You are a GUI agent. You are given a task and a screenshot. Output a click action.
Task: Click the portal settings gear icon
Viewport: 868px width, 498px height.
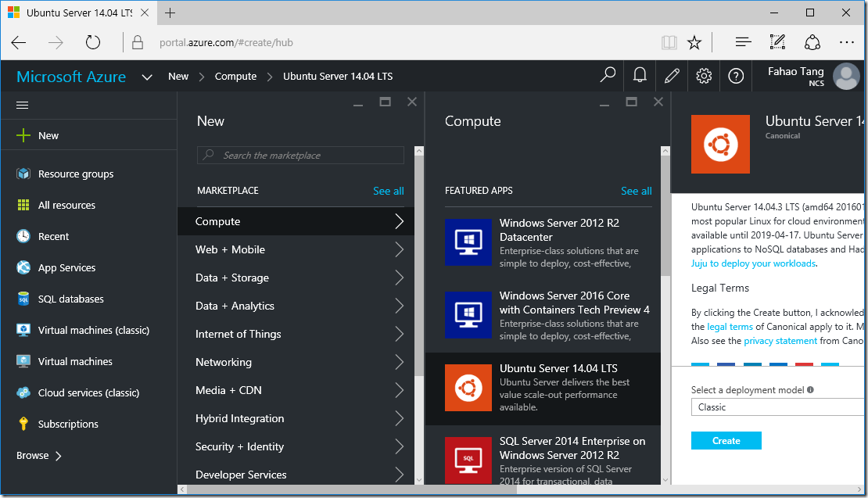click(704, 76)
